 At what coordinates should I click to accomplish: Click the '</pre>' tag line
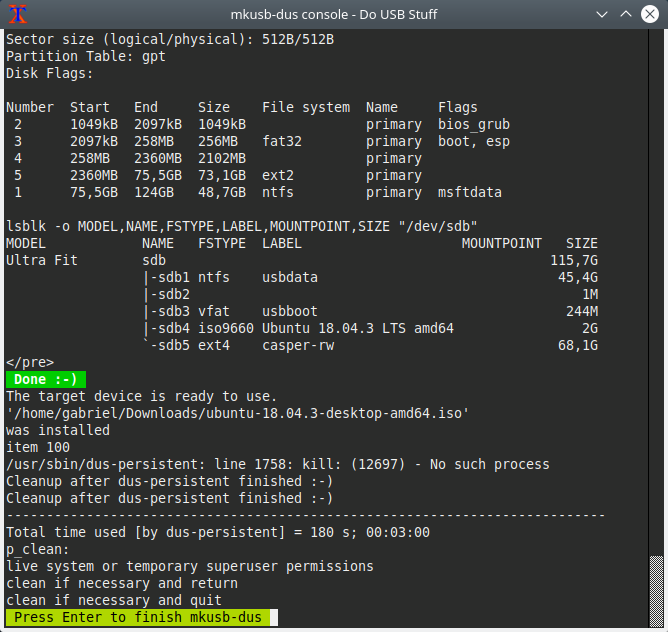(x=30, y=362)
